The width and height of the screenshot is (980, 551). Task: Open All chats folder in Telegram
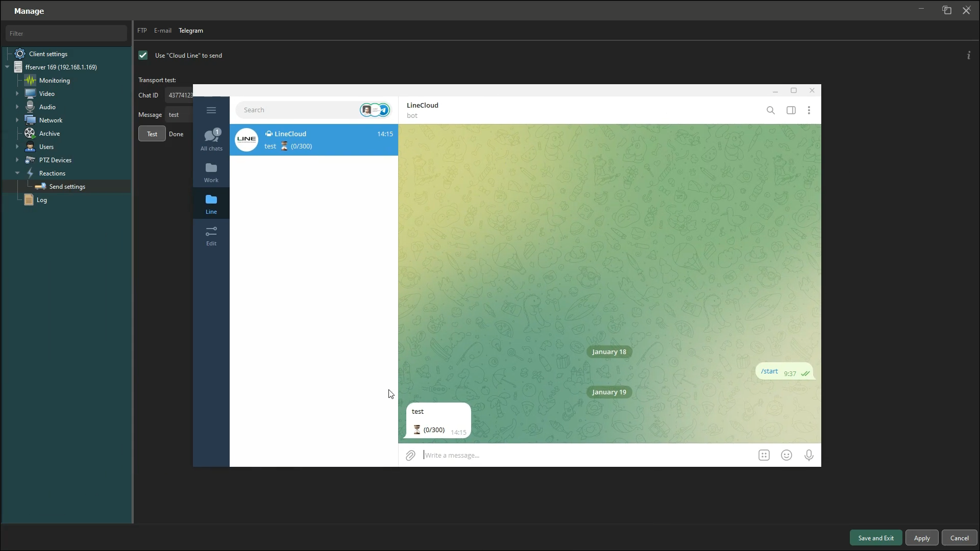(211, 140)
